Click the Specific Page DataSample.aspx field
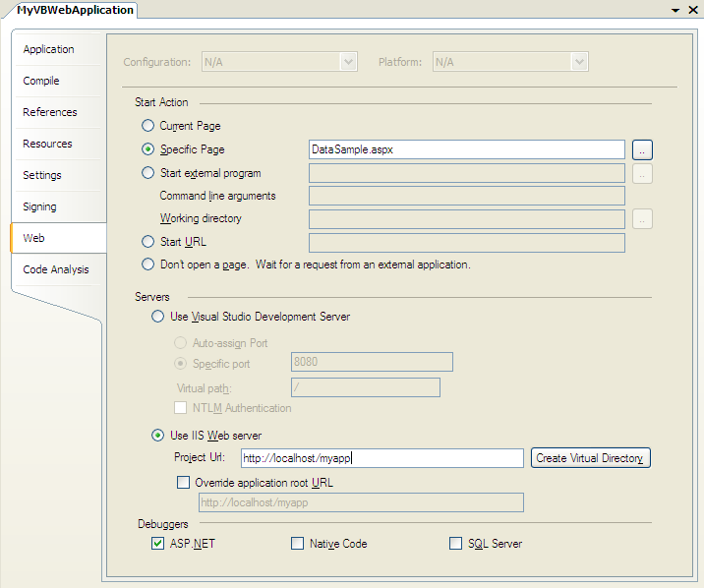The image size is (704, 588). coord(466,149)
